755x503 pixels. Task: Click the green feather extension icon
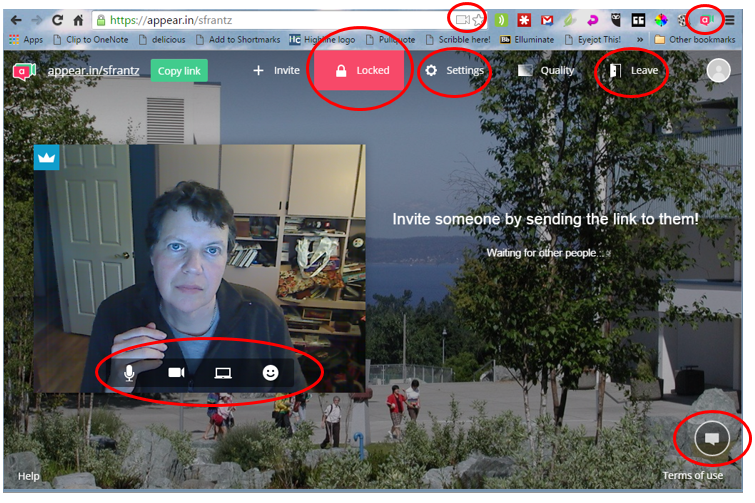(x=569, y=20)
